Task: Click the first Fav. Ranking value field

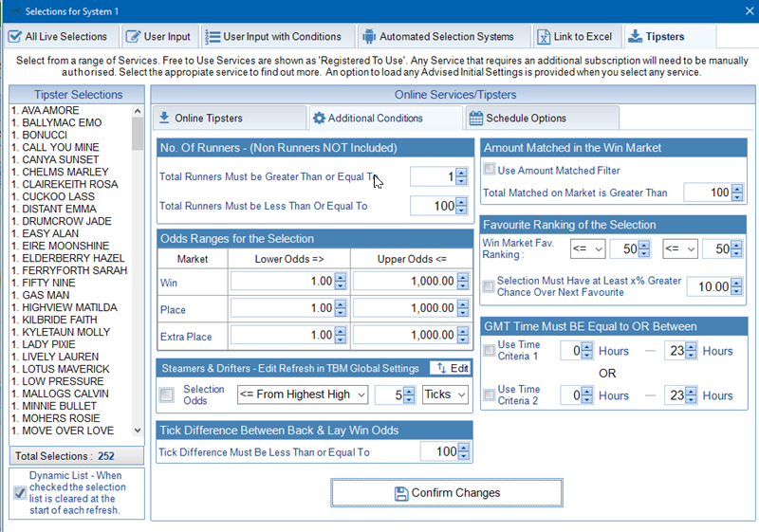Action: pyautogui.click(x=624, y=248)
